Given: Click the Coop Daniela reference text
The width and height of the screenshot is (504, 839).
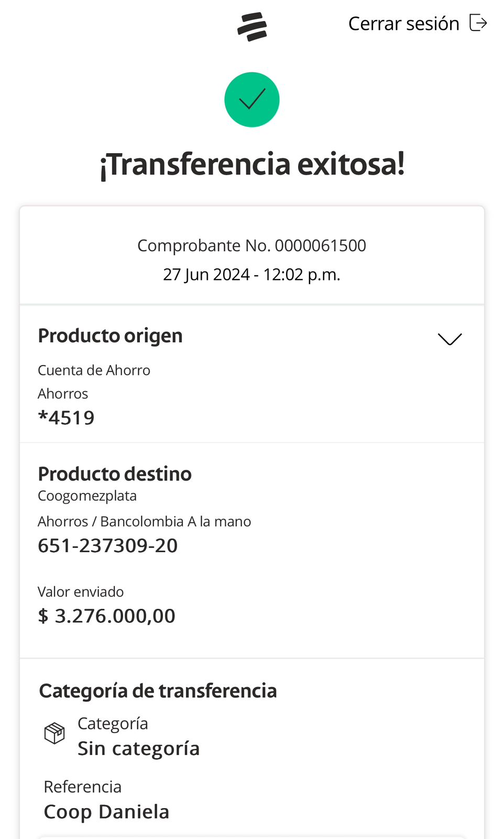Looking at the screenshot, I should click(106, 812).
